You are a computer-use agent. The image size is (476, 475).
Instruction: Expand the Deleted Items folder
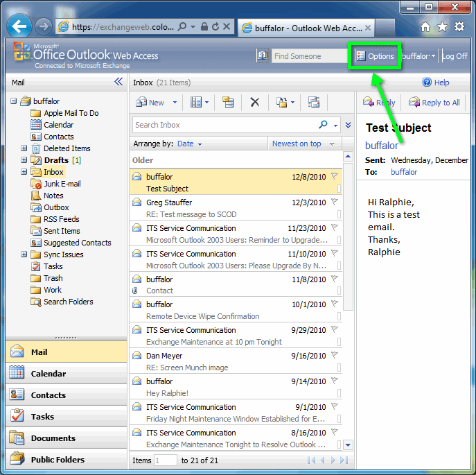pos(24,148)
